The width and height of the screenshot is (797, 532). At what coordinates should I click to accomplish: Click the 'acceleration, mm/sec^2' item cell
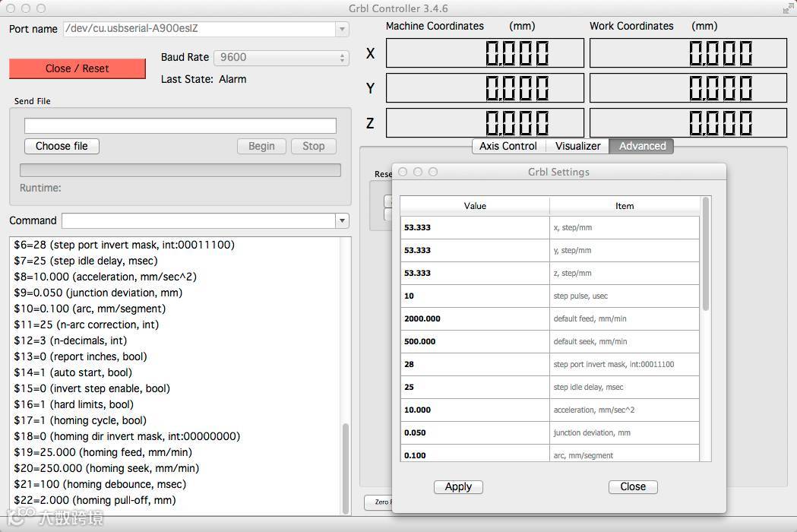click(x=625, y=410)
